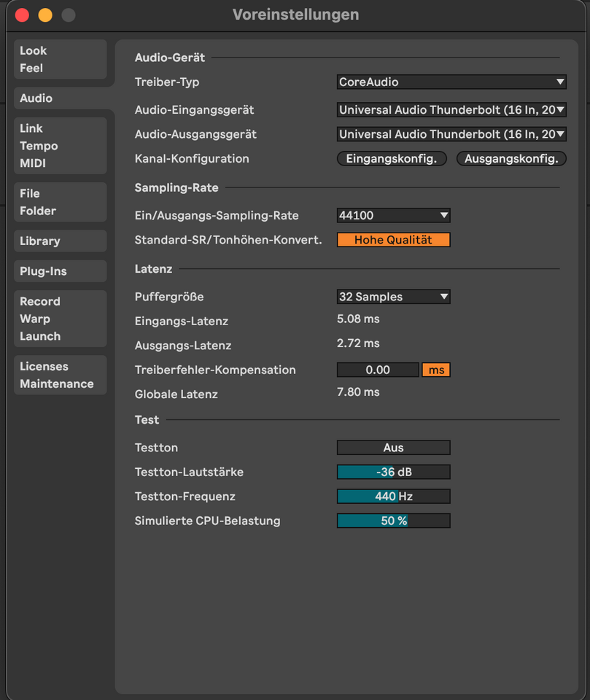Close the Voreinstellungen window
The width and height of the screenshot is (590, 700).
(x=22, y=15)
